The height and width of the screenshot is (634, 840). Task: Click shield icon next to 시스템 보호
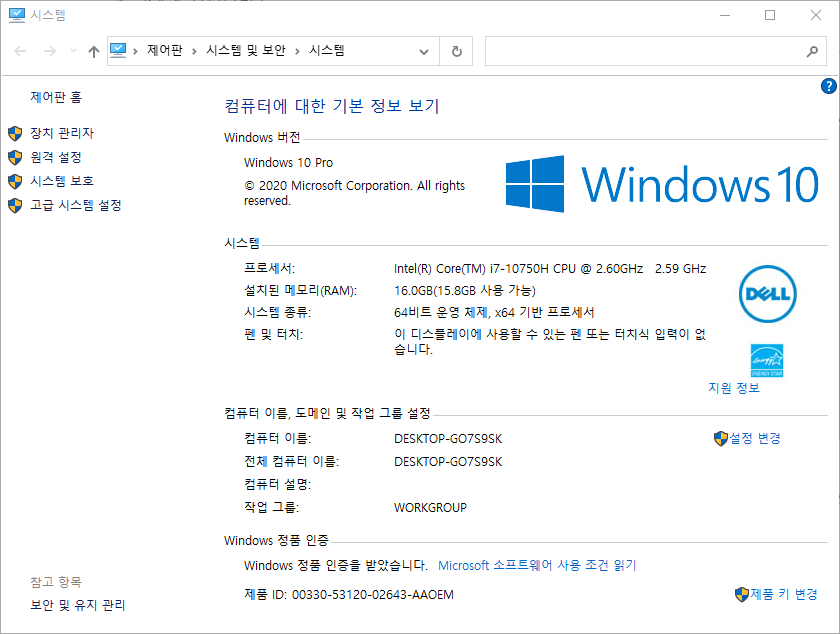pyautogui.click(x=15, y=181)
